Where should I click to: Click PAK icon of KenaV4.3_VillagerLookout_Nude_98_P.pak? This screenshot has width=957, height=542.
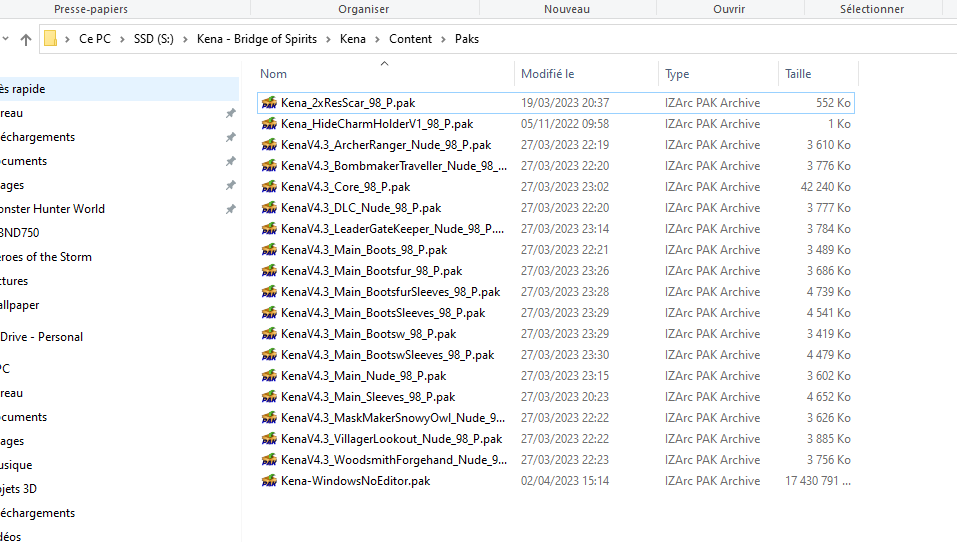269,439
